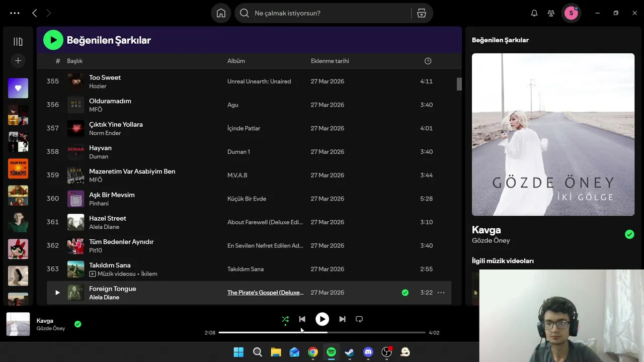Skip to next track
Image resolution: width=644 pixels, height=362 pixels.
[x=342, y=319]
